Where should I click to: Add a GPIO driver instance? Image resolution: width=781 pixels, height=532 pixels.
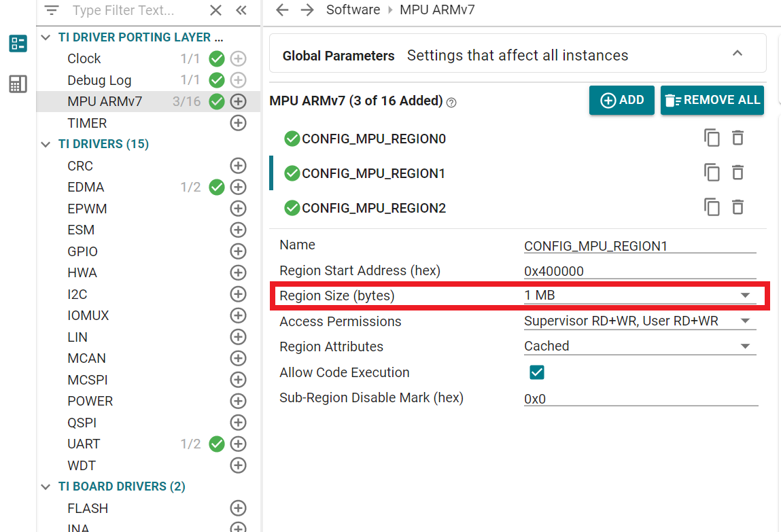(x=238, y=251)
